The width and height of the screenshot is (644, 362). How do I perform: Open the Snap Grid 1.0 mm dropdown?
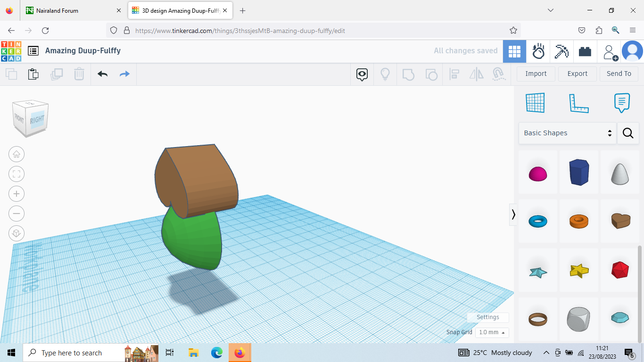click(x=492, y=332)
